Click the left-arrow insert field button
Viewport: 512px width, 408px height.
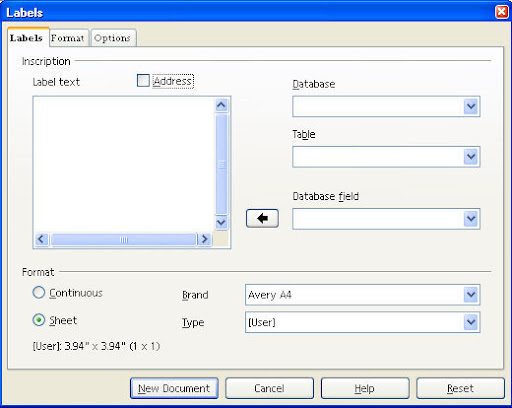[262, 219]
